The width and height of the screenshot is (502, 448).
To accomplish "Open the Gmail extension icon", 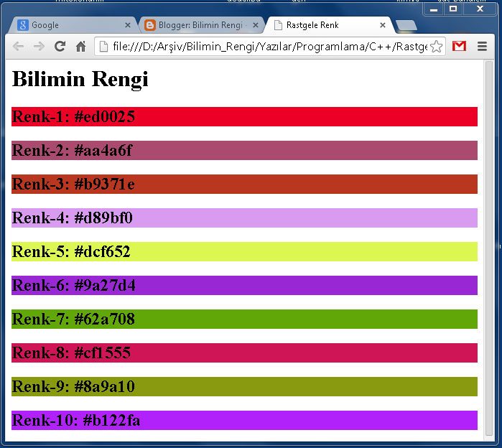I will (459, 47).
